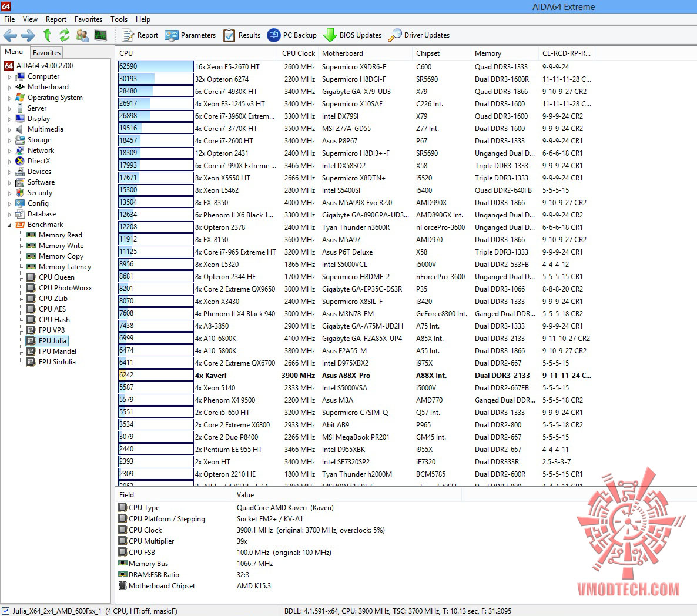Sort by the Motherboard column header
This screenshot has width=697, height=616.
point(366,53)
